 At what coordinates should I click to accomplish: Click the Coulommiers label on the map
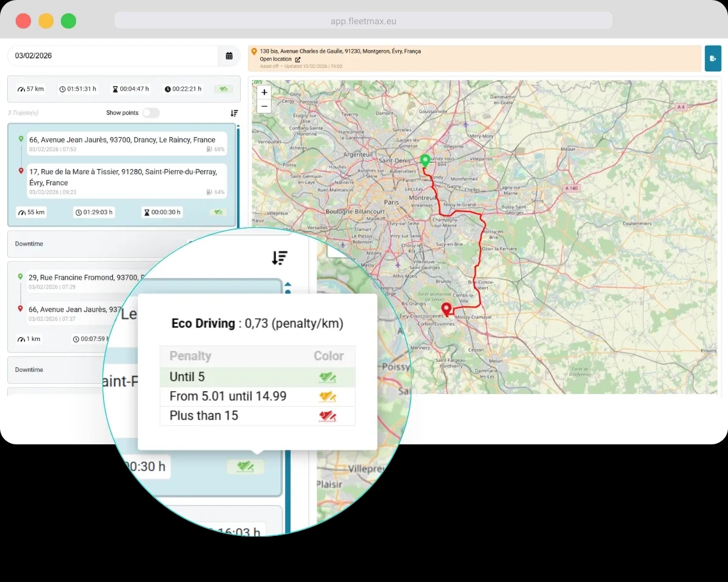click(x=637, y=223)
